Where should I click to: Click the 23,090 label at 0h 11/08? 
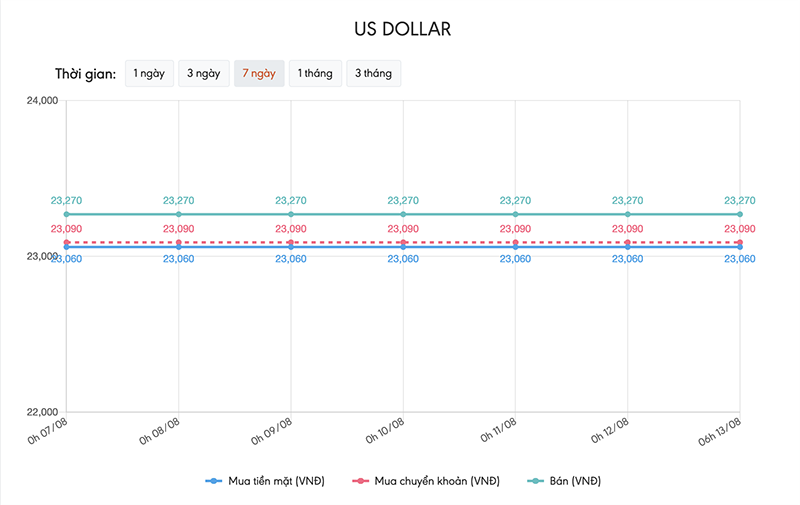[x=515, y=229]
